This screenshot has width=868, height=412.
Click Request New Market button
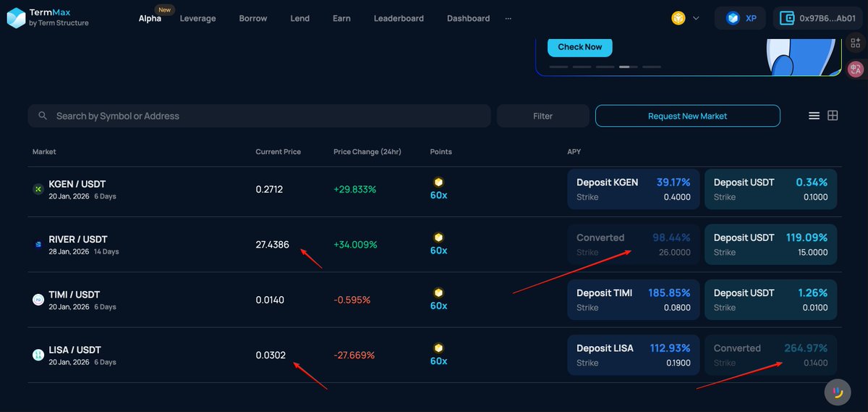pyautogui.click(x=687, y=116)
